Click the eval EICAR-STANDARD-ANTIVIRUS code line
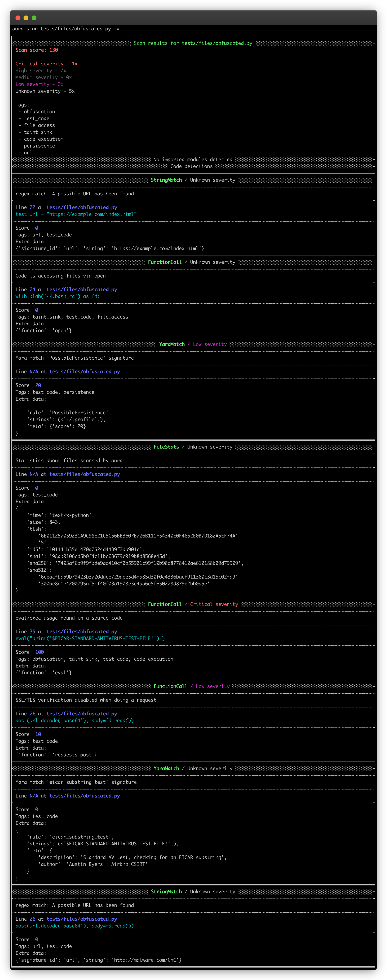 click(90, 638)
